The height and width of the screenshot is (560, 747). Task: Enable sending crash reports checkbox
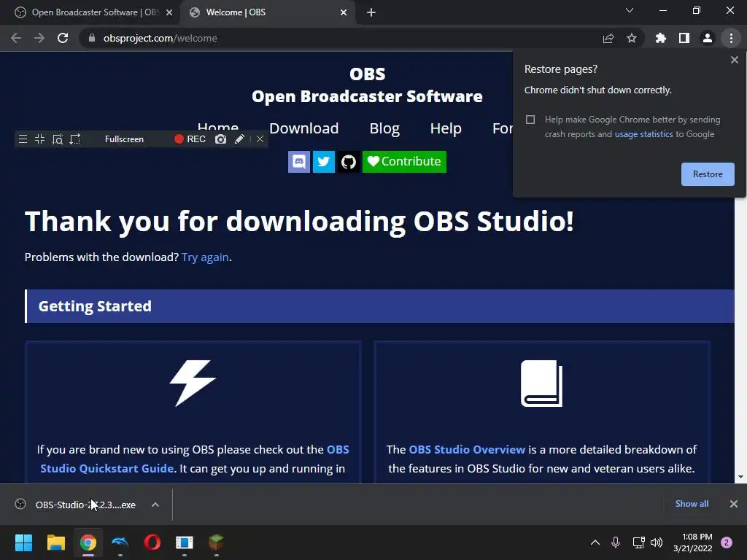tap(530, 120)
